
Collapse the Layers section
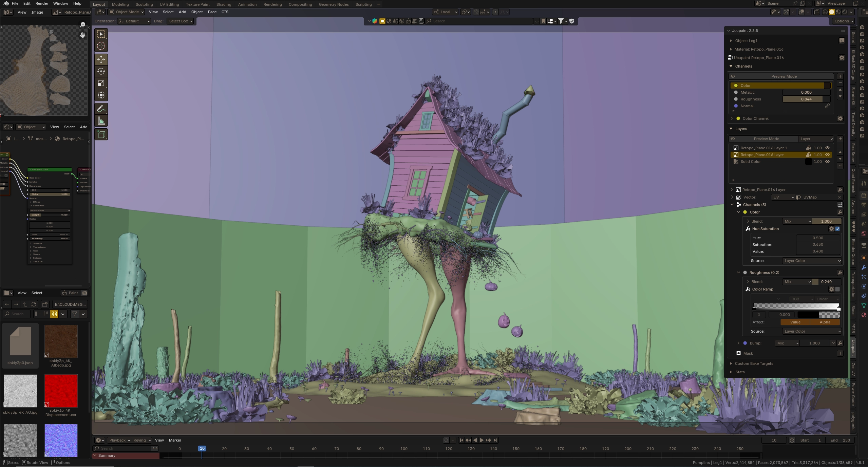[x=731, y=129]
